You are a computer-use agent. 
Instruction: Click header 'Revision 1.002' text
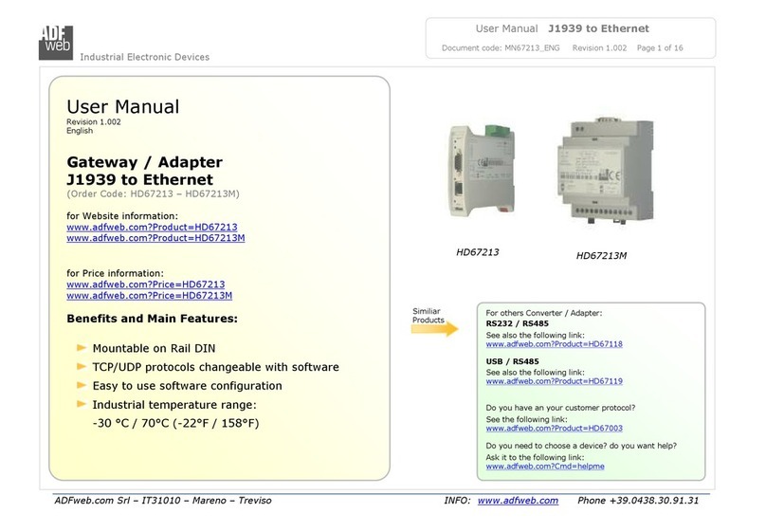click(x=599, y=47)
